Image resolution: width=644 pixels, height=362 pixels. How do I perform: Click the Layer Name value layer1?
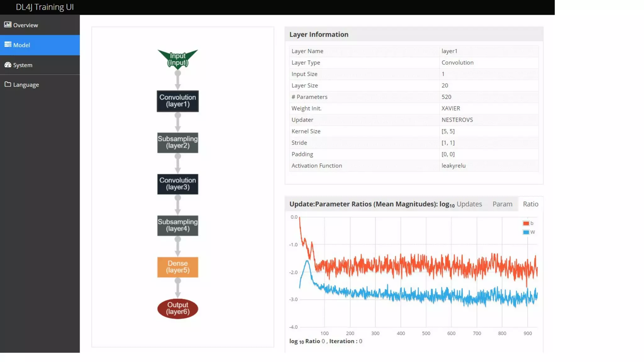coord(449,51)
